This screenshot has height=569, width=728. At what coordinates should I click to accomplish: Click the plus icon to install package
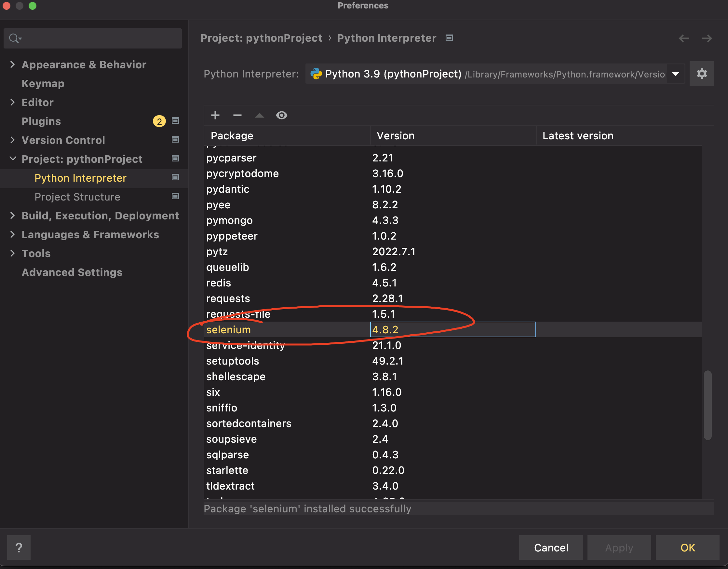pos(215,116)
